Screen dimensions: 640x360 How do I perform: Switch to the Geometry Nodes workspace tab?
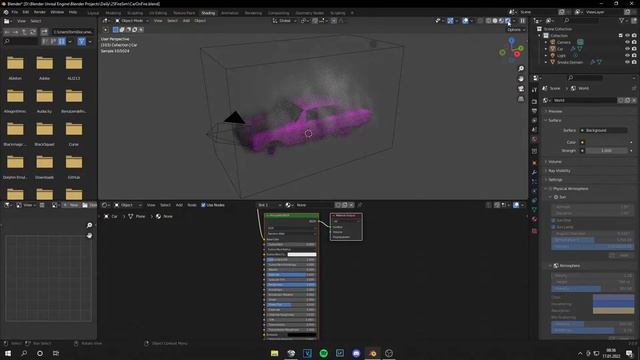click(x=309, y=13)
